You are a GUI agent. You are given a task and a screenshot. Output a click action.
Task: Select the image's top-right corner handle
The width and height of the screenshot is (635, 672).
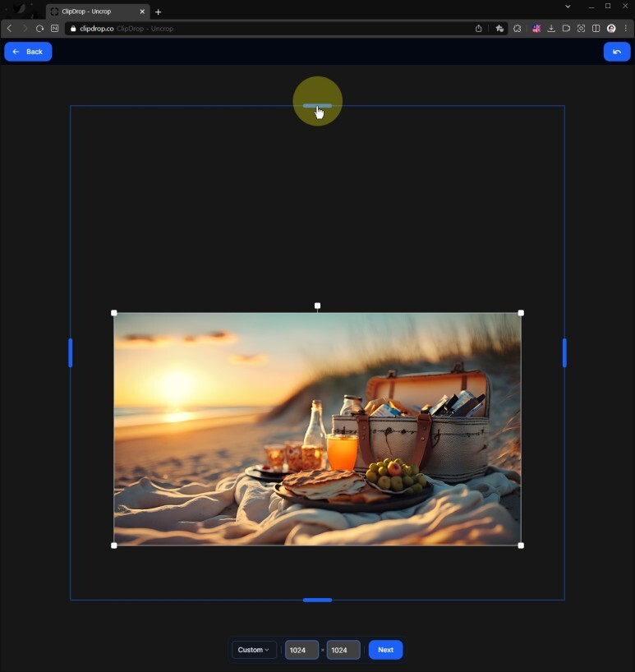point(521,313)
